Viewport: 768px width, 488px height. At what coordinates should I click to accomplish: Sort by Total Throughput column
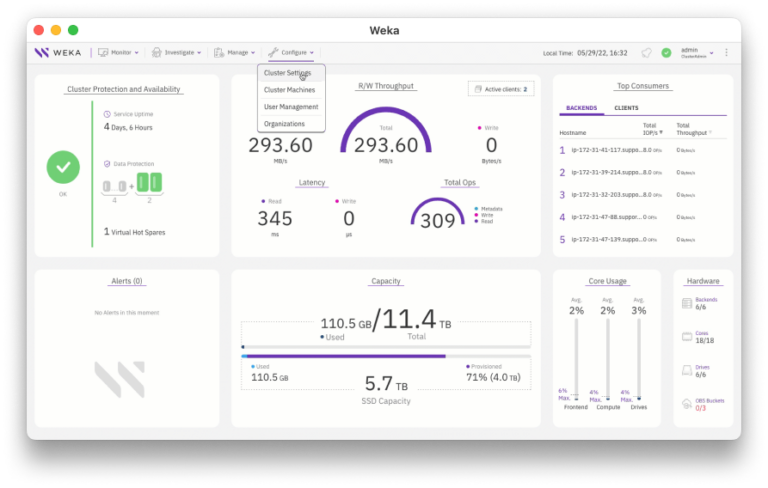tap(694, 129)
